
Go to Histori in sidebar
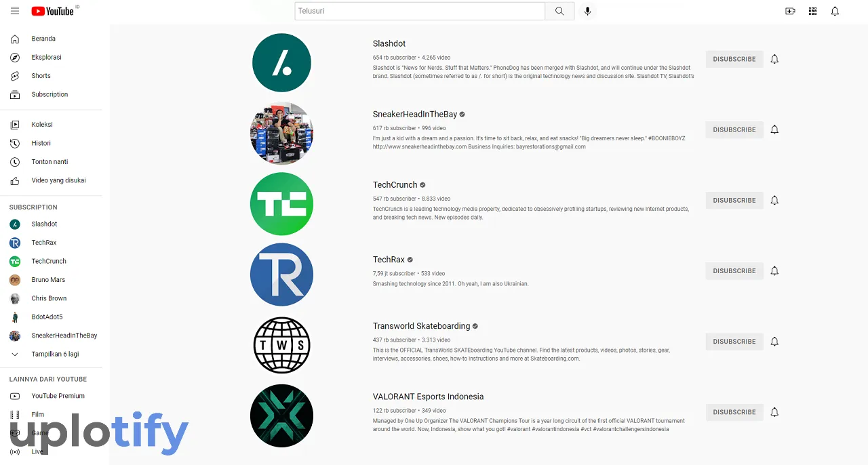(x=41, y=143)
